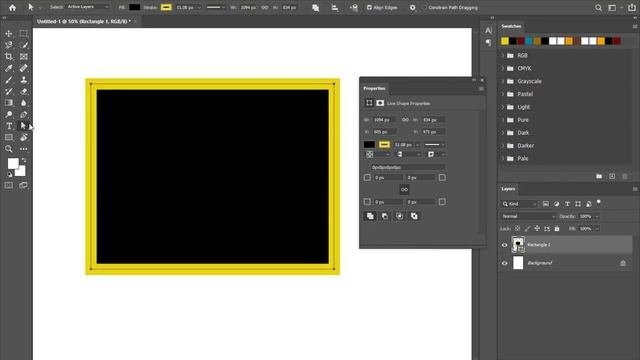Open the Select Active Layers dropdown
Screen dimensions: 640x360
pos(88,7)
